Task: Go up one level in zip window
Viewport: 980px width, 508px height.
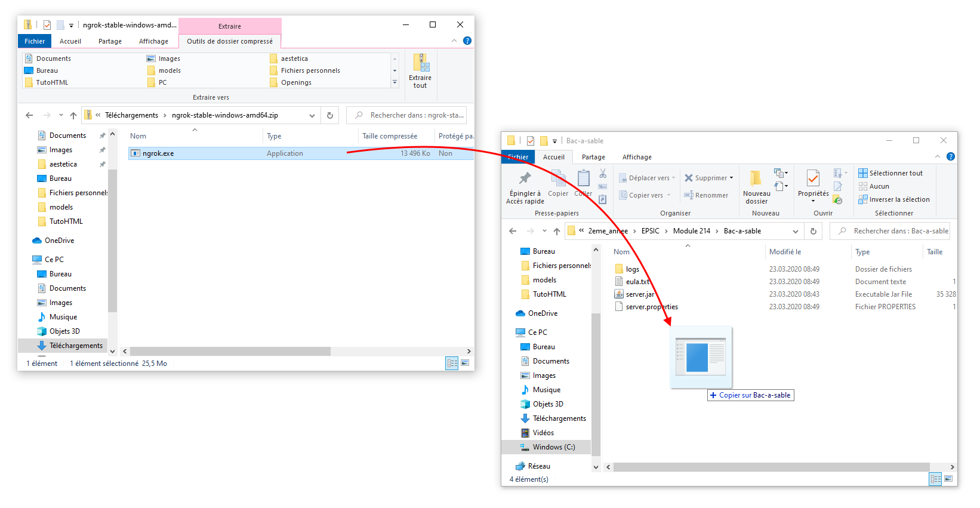Action: (x=73, y=115)
